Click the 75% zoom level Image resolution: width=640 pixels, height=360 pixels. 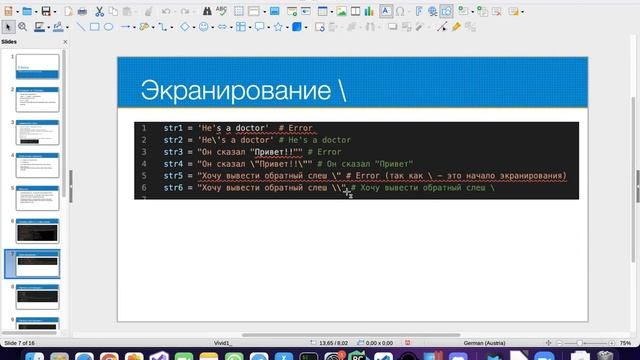tap(625, 343)
